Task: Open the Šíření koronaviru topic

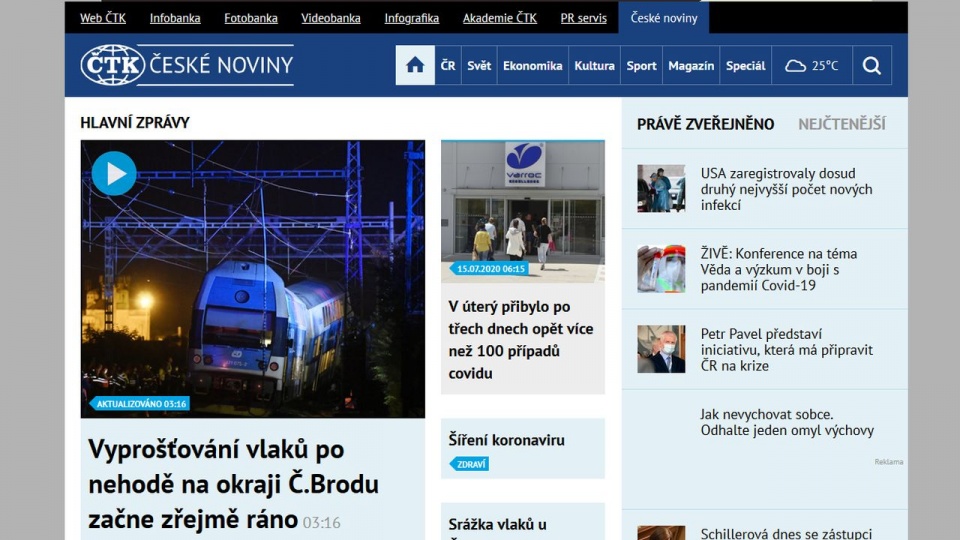Action: click(506, 440)
